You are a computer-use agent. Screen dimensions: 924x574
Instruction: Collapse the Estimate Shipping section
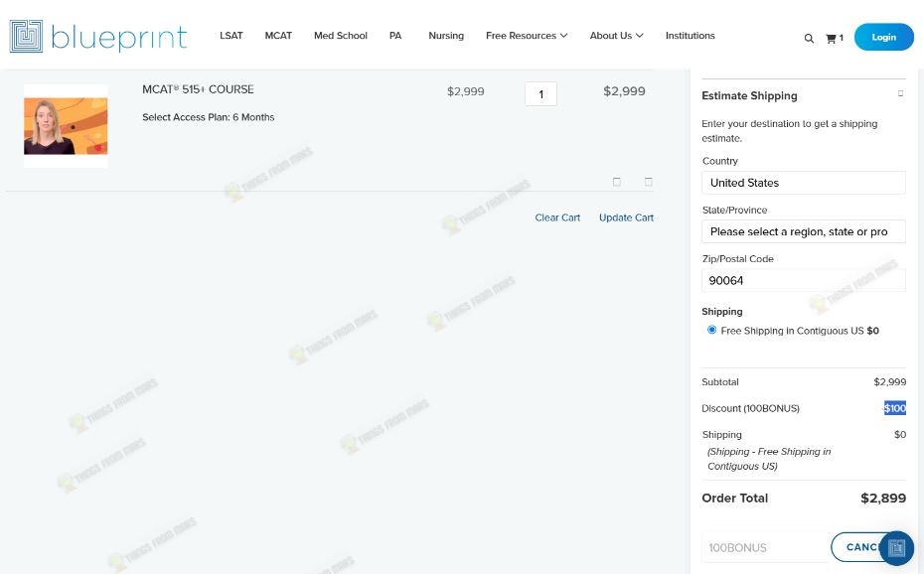pos(900,93)
